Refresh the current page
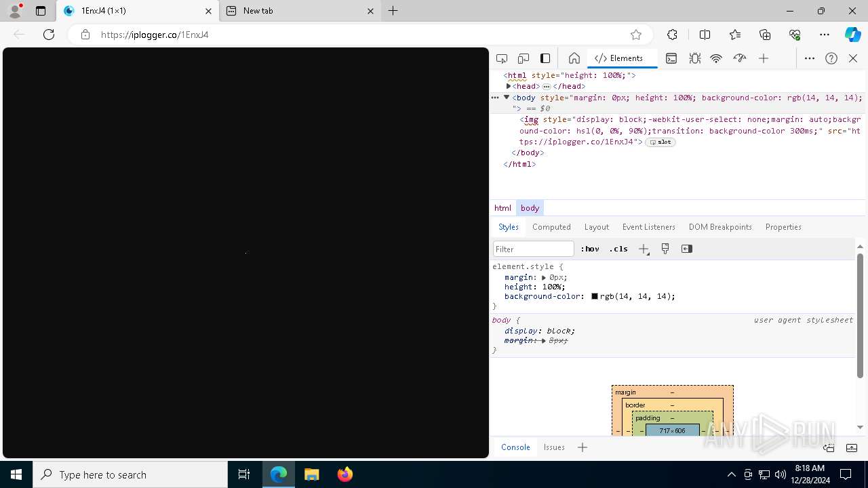The image size is (868, 488). coord(49,35)
